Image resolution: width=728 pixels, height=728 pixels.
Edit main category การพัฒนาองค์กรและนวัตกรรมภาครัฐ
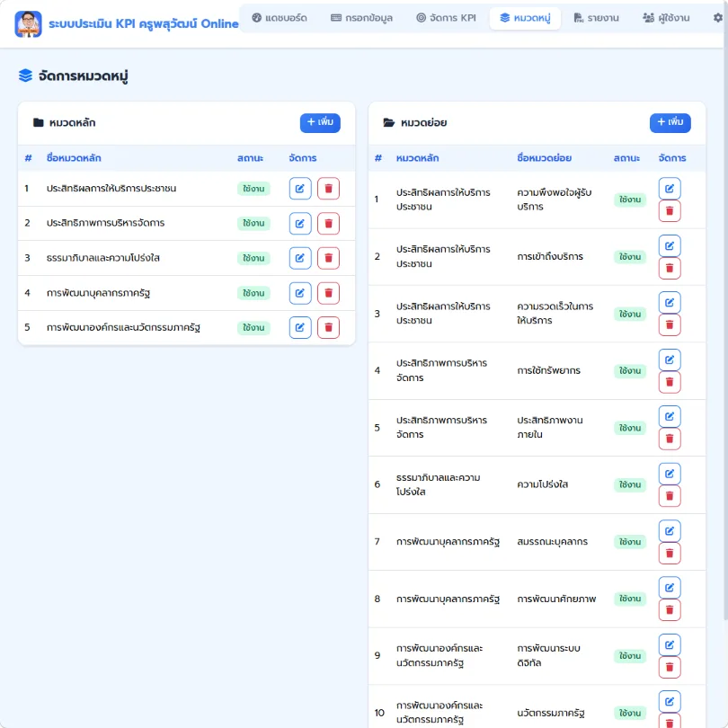tap(300, 327)
